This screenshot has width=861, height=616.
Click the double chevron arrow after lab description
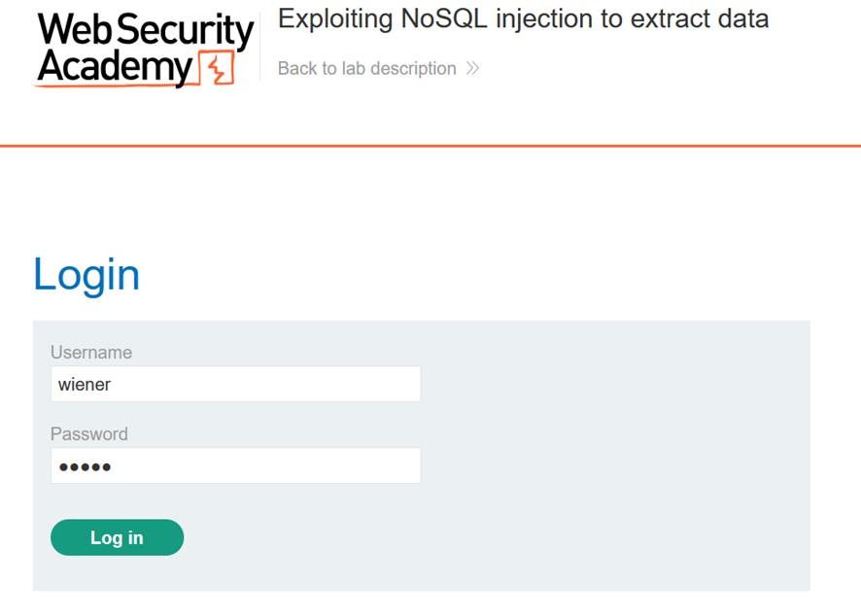coord(472,69)
